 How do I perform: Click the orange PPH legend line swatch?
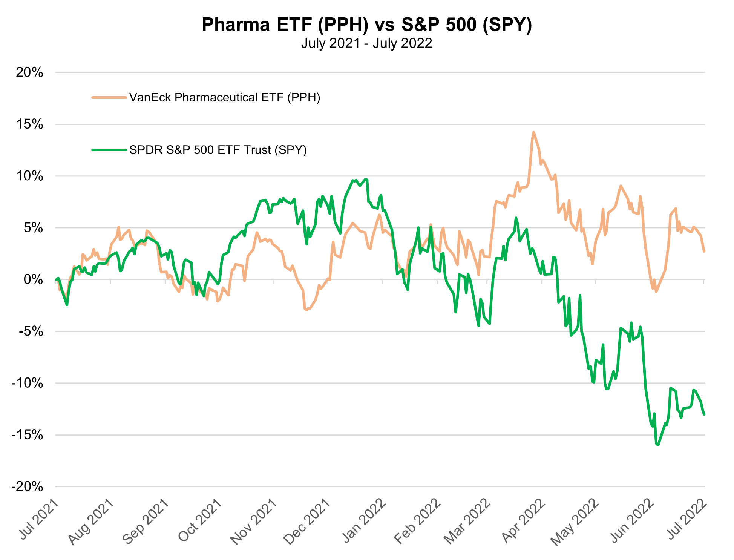109,97
